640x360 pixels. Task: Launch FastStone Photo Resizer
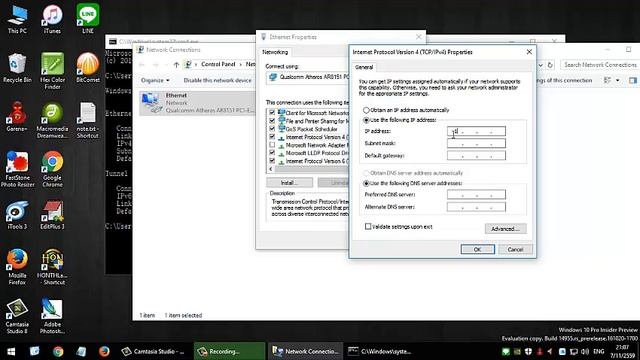pyautogui.click(x=17, y=169)
